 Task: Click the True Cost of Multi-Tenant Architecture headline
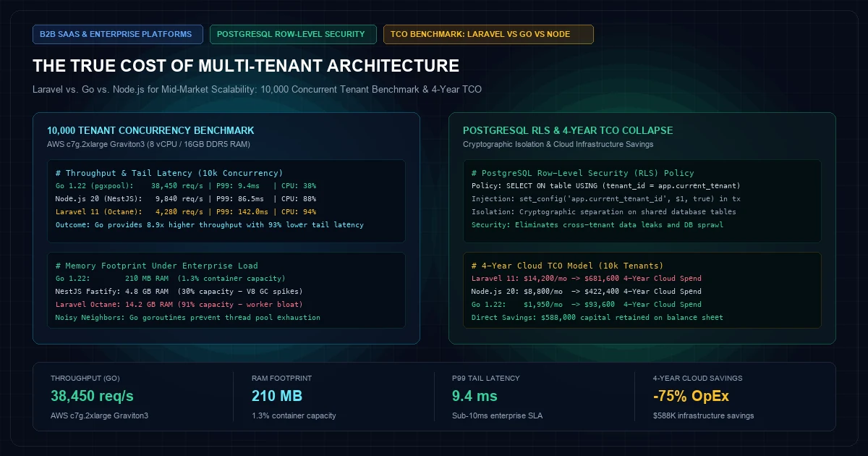[x=246, y=66]
